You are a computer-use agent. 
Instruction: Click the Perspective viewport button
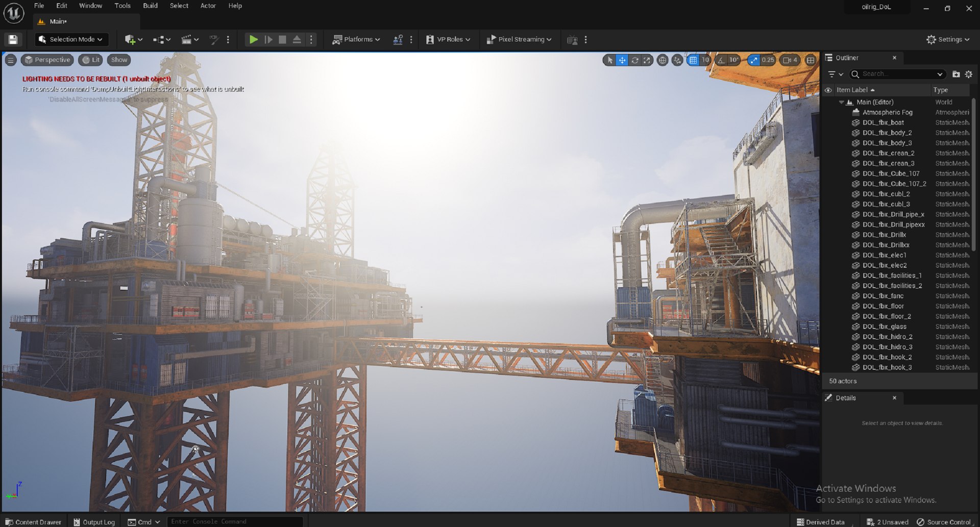coord(47,60)
